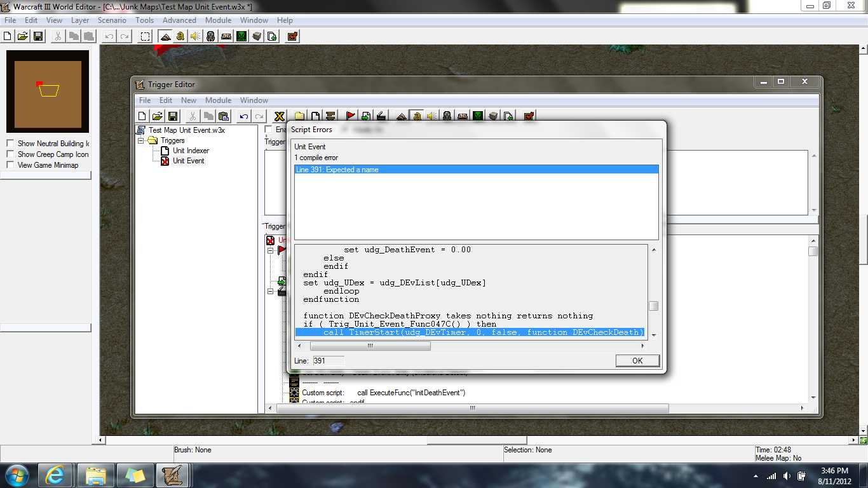The height and width of the screenshot is (488, 868).
Task: Open the Object Manager cube icon in main toolbar
Action: pyautogui.click(x=257, y=36)
